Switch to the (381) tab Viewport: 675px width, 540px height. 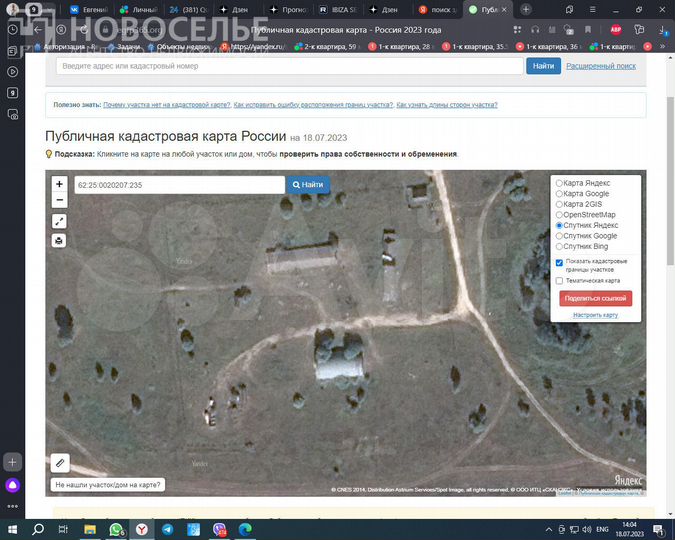coord(189,9)
